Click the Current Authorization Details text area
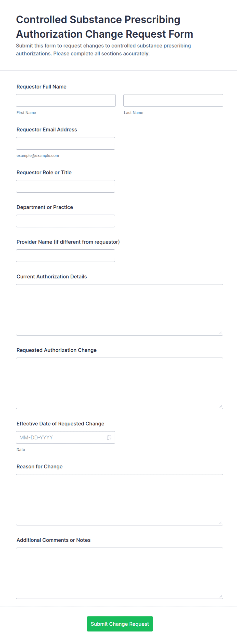Image resolution: width=237 pixels, height=644 pixels. click(x=120, y=310)
